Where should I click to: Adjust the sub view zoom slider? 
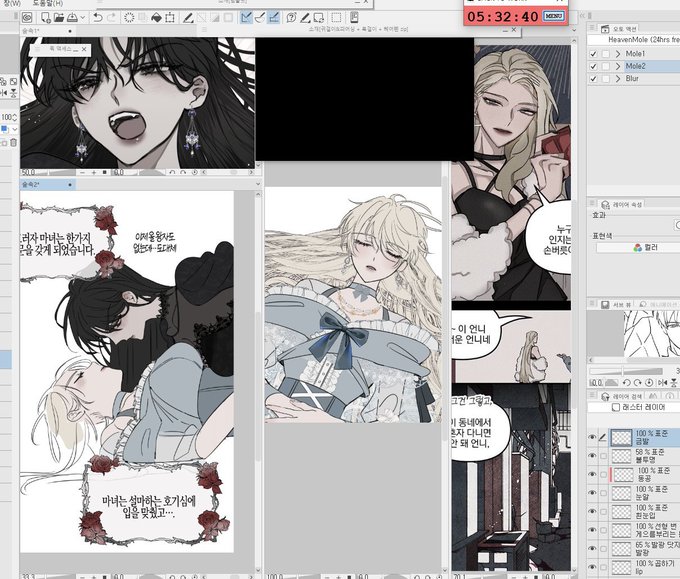[625, 372]
